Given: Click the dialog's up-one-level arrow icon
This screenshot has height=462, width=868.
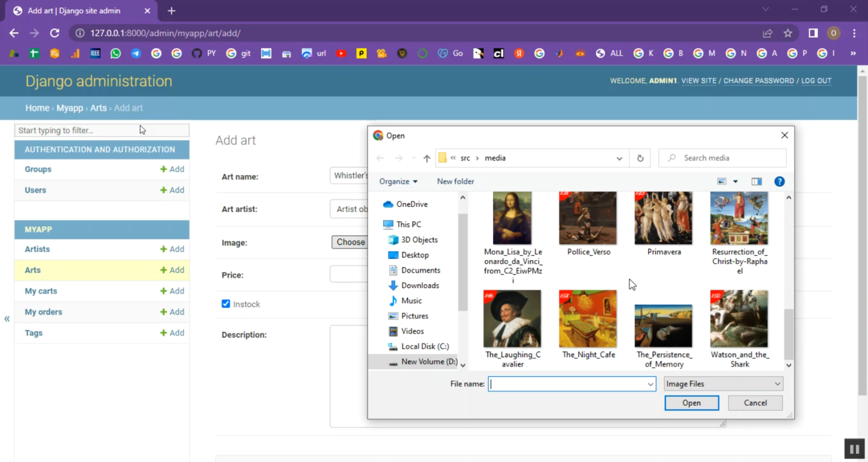Looking at the screenshot, I should pos(426,158).
